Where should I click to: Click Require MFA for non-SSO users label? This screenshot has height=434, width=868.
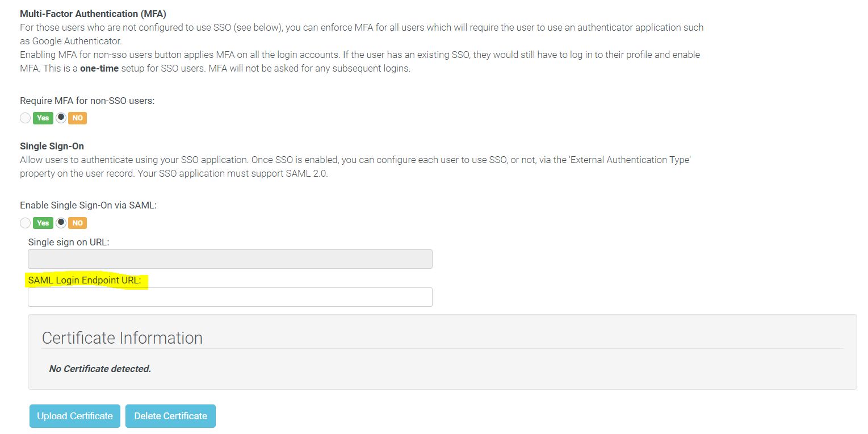(87, 101)
